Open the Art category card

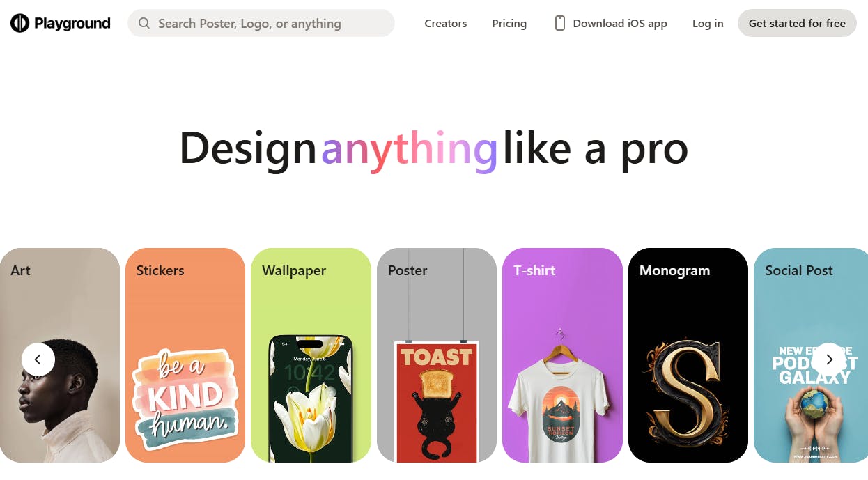60,355
